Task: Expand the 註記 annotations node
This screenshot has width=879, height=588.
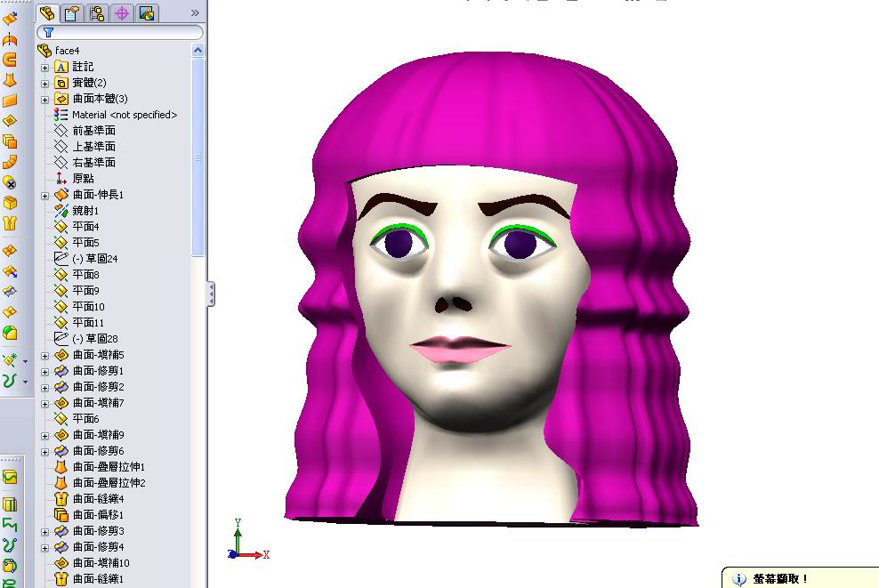Action: [45, 67]
